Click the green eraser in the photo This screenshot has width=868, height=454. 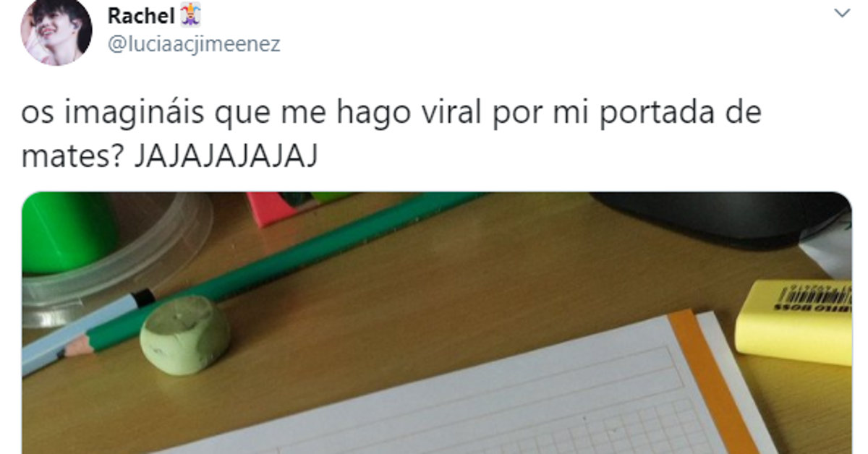pos(185,335)
